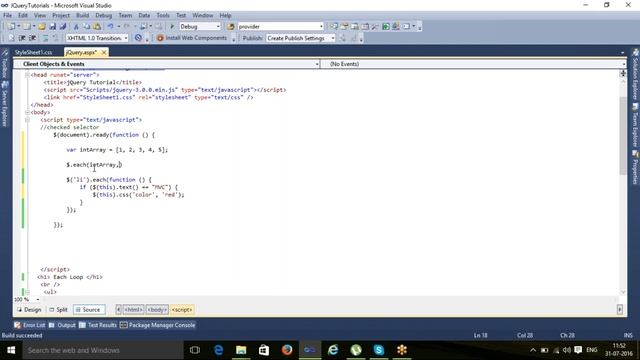Open the Project menu

tap(61, 15)
